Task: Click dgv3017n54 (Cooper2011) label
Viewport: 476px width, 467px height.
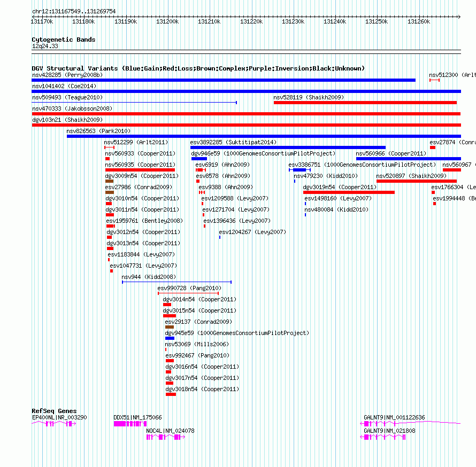Action: click(x=202, y=378)
